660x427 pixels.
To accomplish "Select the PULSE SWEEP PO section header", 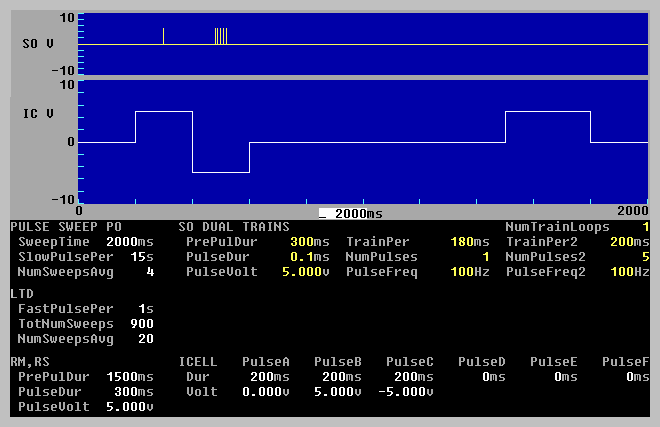I will pyautogui.click(x=65, y=227).
